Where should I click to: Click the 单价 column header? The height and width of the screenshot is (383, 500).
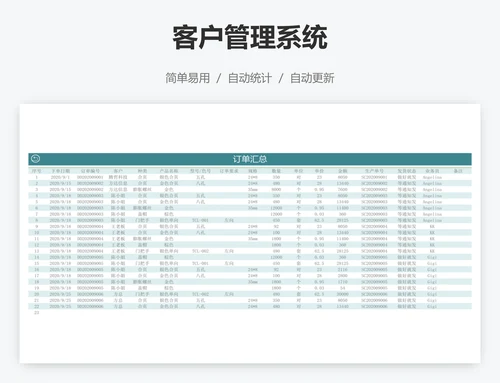point(319,171)
